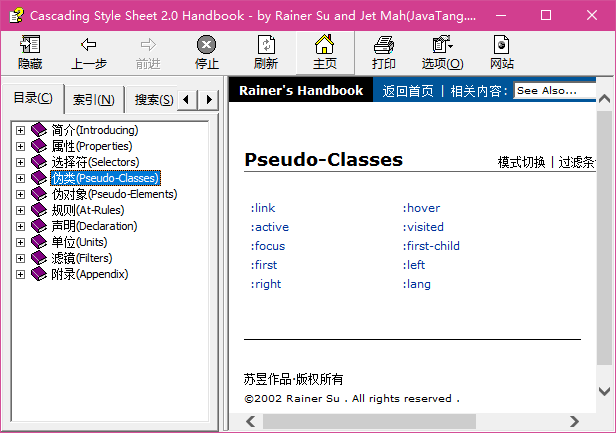This screenshot has width=616, height=433.
Task: Select 简介(Introducing) in the tree
Action: point(95,130)
